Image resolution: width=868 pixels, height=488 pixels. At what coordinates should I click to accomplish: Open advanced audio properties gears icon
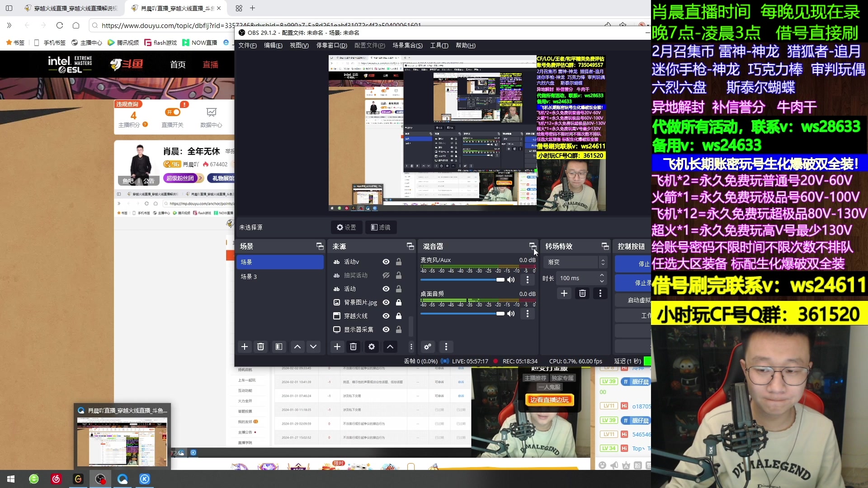[x=428, y=347]
